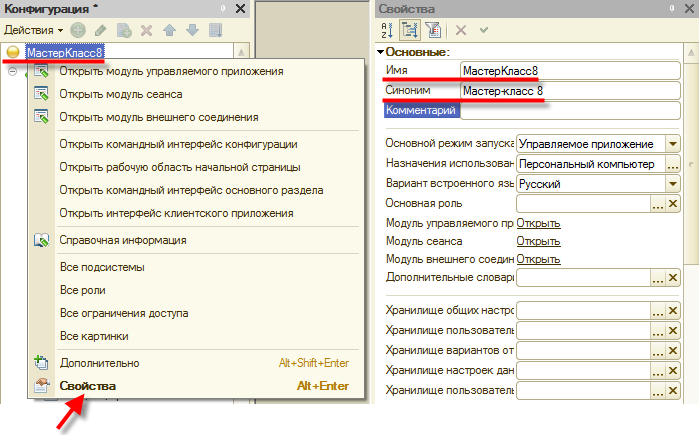Expand the Вариант встроенного языка dropdown
Viewport: 699px width, 435px height.
pos(671,184)
